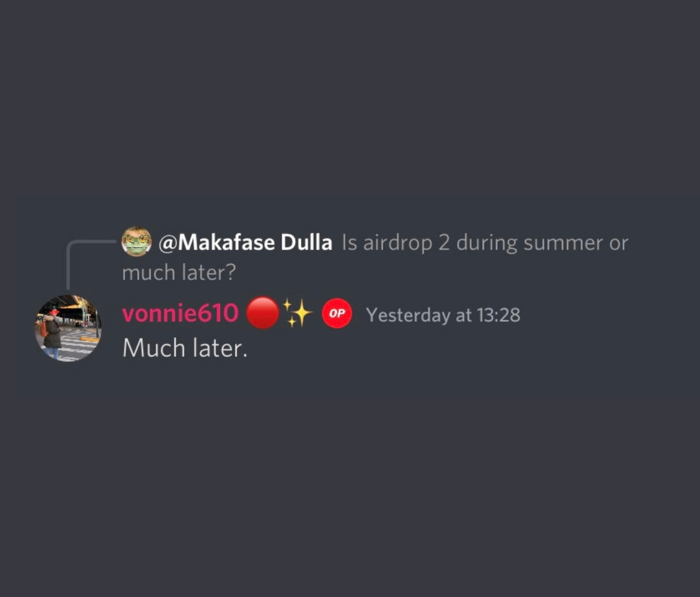Screen dimensions: 700x597
Task: Click blank space right of 'Much later.'
Action: coord(467,349)
